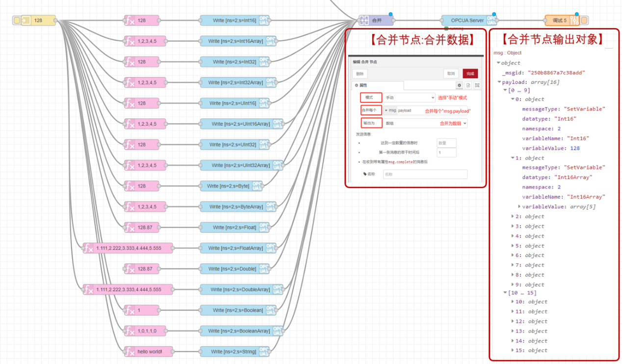The height and width of the screenshot is (364, 622).
Task: Open the 输出为 (output as) dropdown
Action: 425,123
